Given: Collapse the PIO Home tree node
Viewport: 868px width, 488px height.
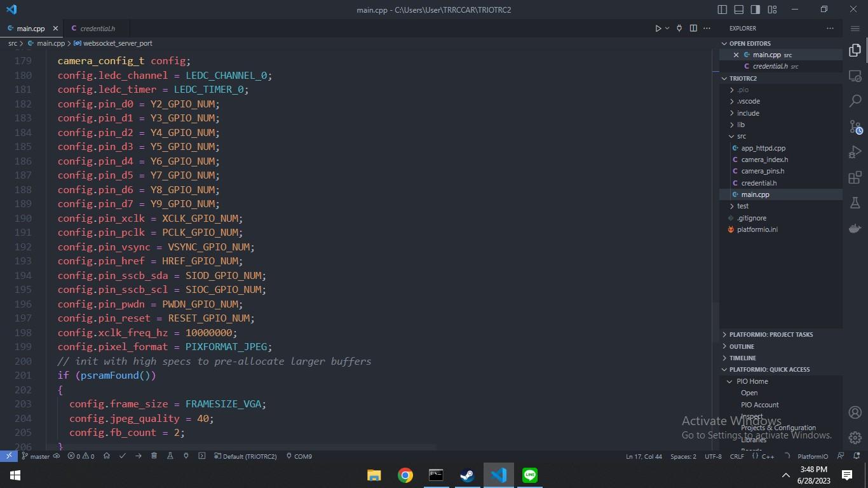Looking at the screenshot, I should pyautogui.click(x=781, y=381).
